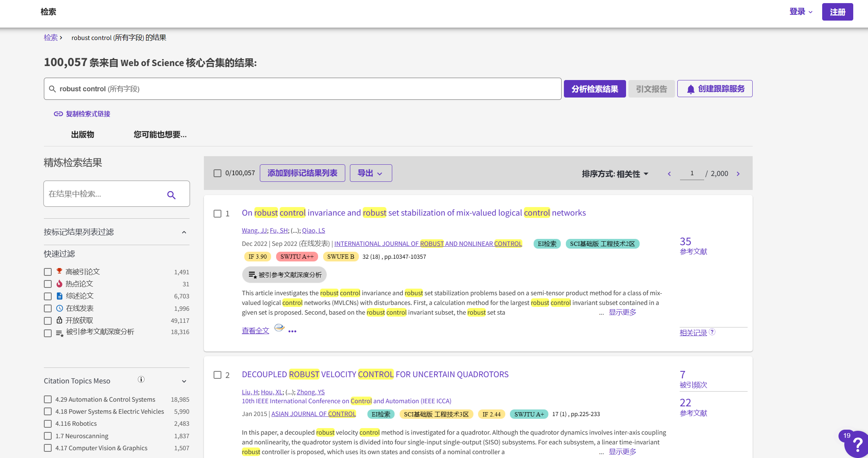The image size is (868, 458).
Task: Open the 检索 top navigation item
Action: (49, 12)
